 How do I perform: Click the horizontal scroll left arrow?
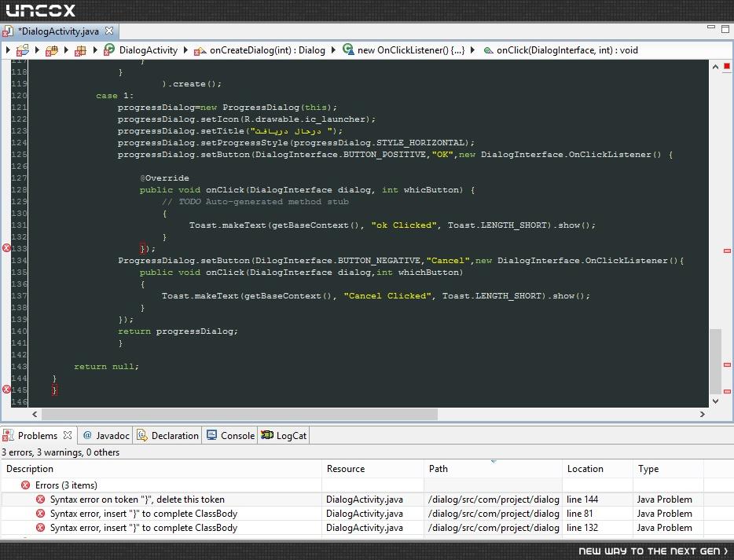coord(35,414)
